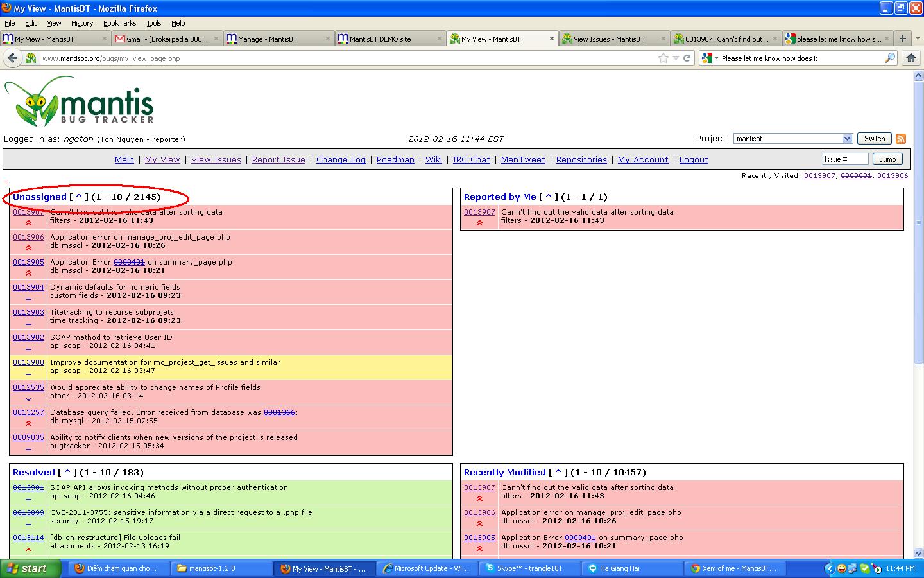Click the page scrollbar up arrow

pos(918,75)
